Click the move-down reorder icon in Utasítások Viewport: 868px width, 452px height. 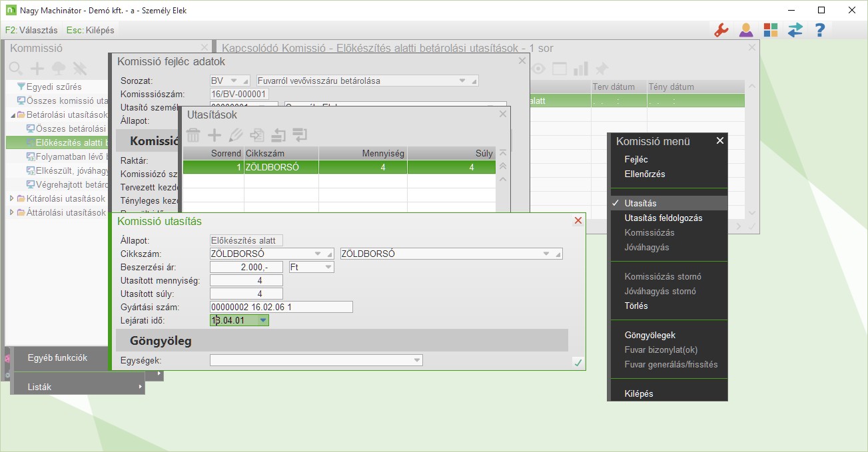tap(300, 135)
